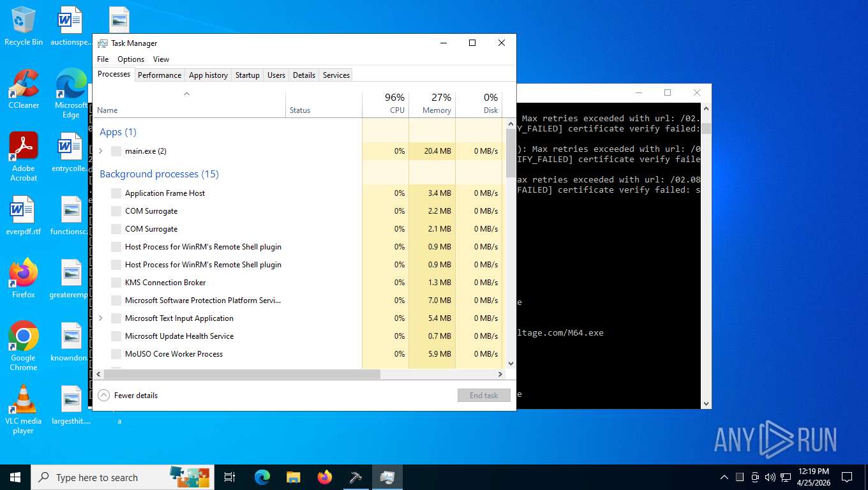Click the Task Manager taskbar button
Viewport: 868px width, 490px height.
tap(387, 477)
